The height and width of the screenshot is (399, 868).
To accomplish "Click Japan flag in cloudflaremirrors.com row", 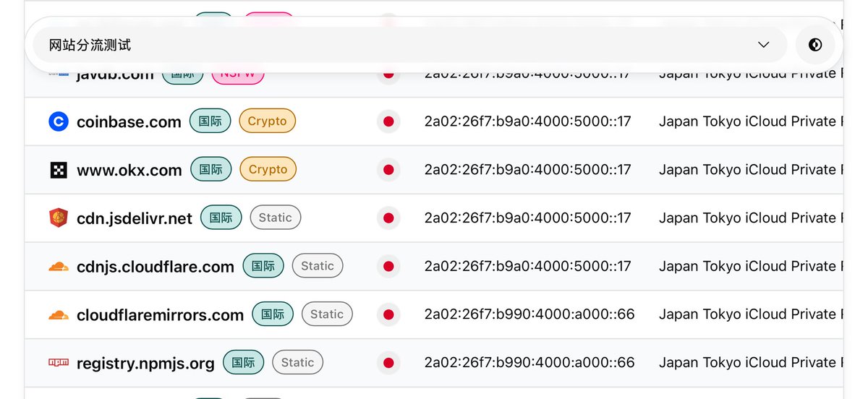I will [388, 314].
